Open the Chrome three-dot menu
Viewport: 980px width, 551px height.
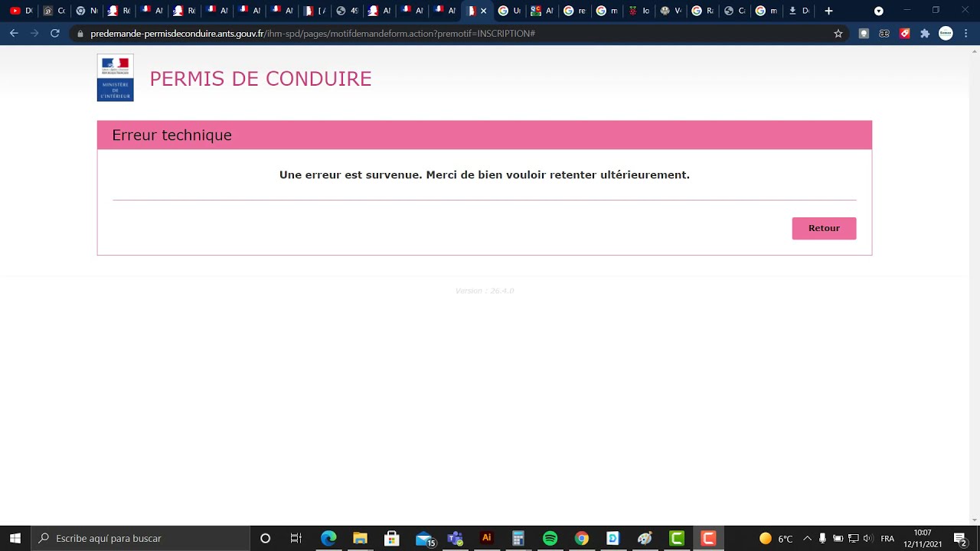pos(965,34)
